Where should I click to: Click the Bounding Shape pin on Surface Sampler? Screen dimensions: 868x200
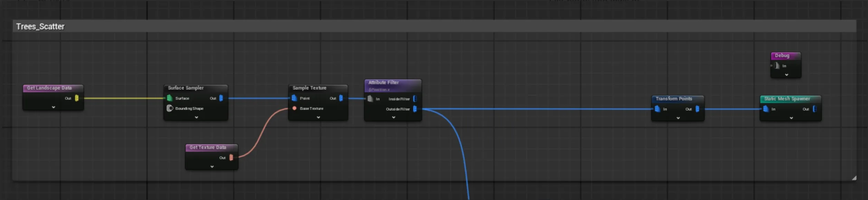pos(170,108)
